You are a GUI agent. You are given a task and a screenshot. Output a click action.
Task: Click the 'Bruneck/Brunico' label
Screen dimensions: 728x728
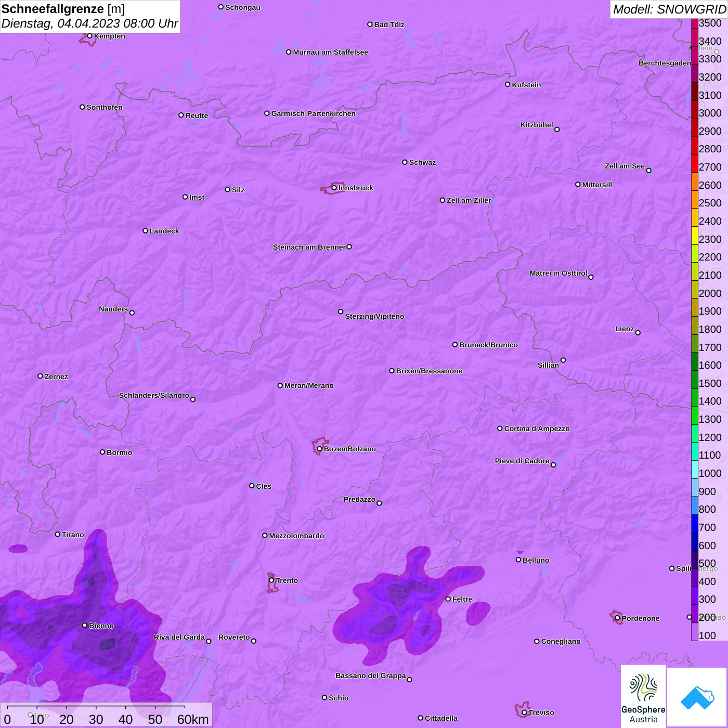(488, 345)
